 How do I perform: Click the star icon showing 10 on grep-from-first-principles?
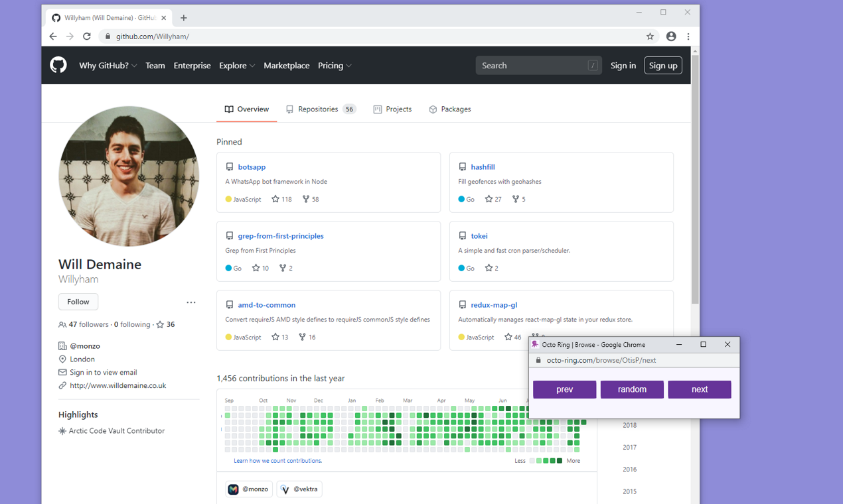tap(256, 268)
